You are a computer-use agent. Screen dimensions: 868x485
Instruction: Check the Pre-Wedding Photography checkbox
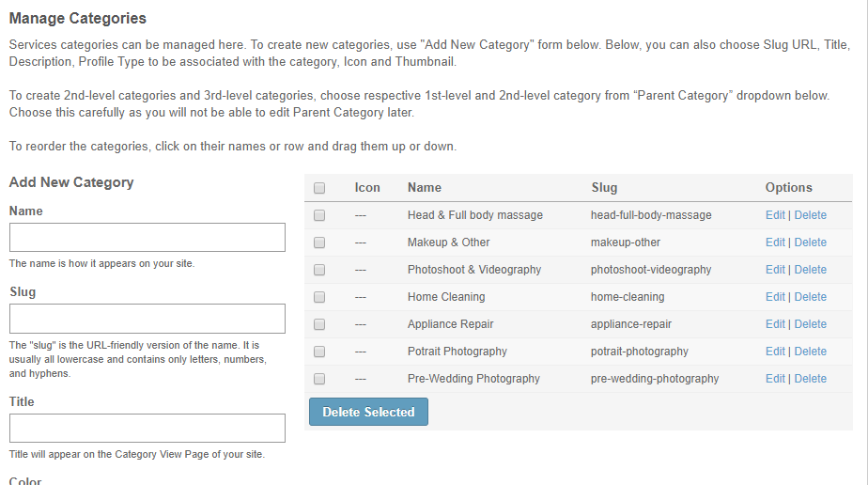319,379
